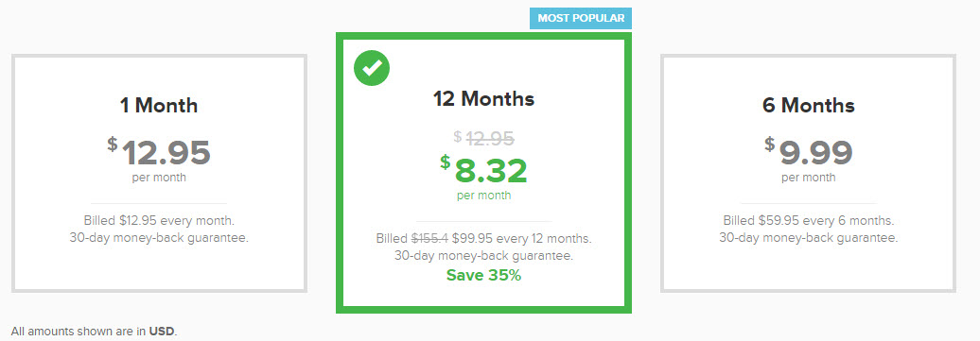The width and height of the screenshot is (980, 341).
Task: Click the 6 Months heading
Action: click(808, 106)
